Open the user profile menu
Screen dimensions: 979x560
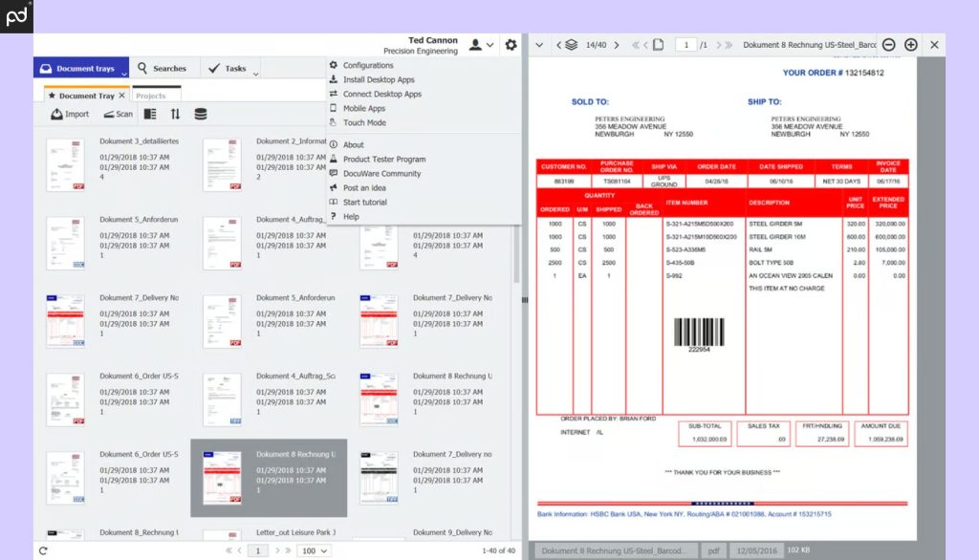[x=481, y=45]
